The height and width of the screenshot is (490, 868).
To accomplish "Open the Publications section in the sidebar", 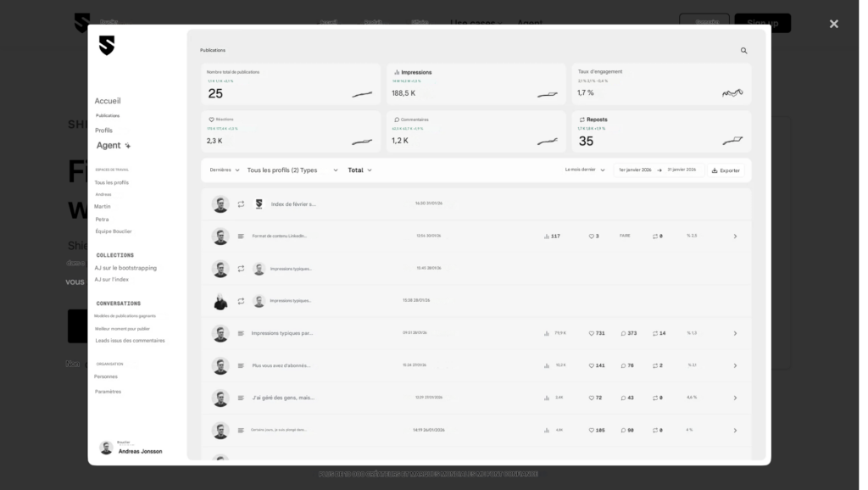I will (x=108, y=115).
